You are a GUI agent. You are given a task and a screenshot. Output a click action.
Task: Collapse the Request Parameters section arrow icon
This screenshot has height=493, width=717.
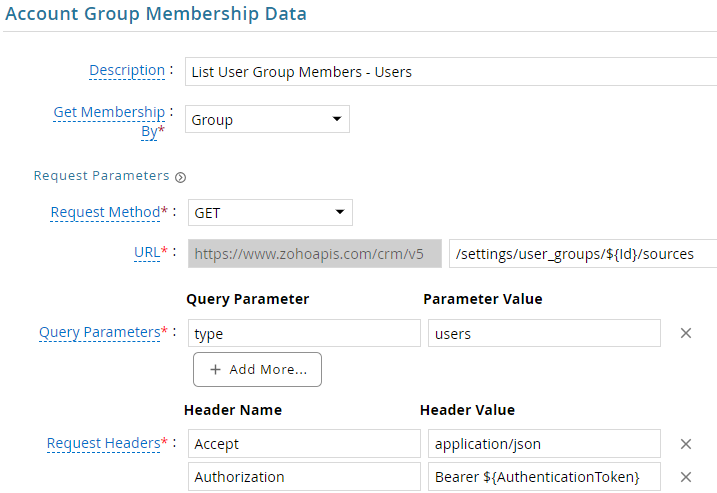181,177
